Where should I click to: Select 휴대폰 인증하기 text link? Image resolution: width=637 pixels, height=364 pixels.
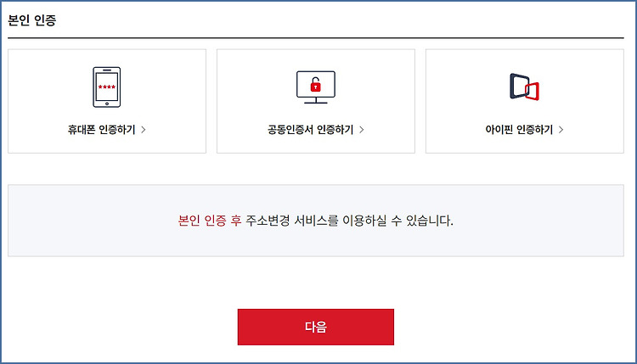(102, 130)
